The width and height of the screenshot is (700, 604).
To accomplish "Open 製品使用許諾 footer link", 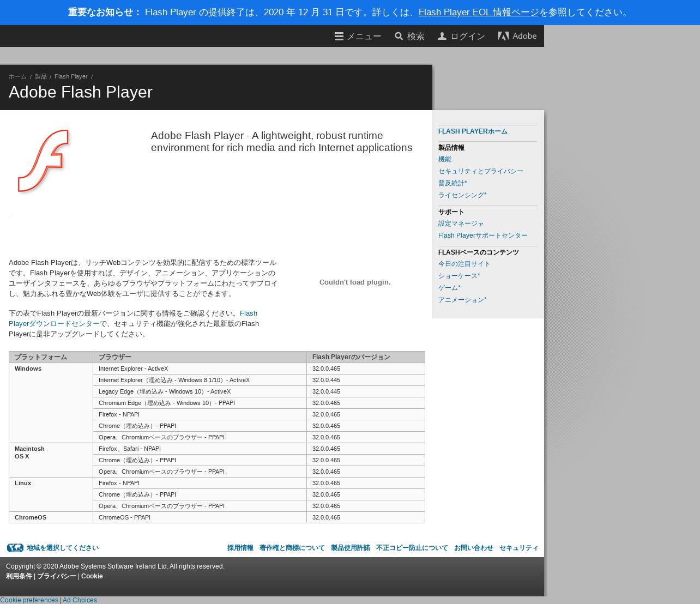I will (351, 548).
